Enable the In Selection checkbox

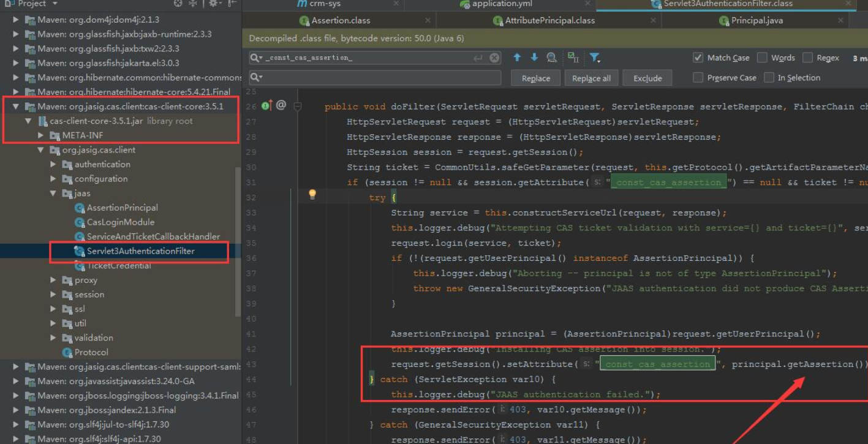tap(769, 78)
